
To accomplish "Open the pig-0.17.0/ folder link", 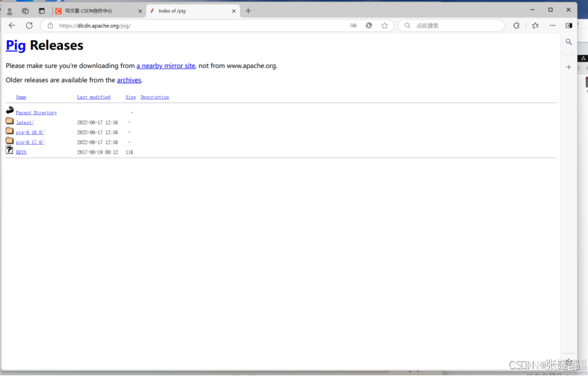I will 30,142.
